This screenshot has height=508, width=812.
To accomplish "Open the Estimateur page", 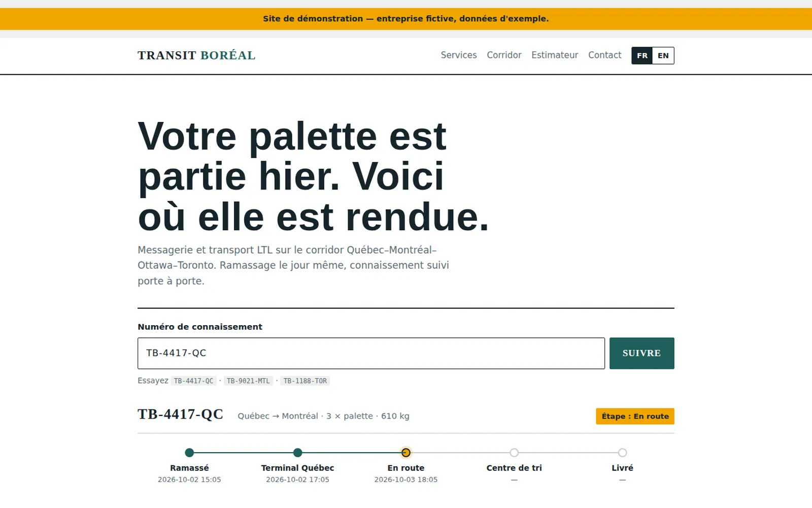I will pos(555,55).
